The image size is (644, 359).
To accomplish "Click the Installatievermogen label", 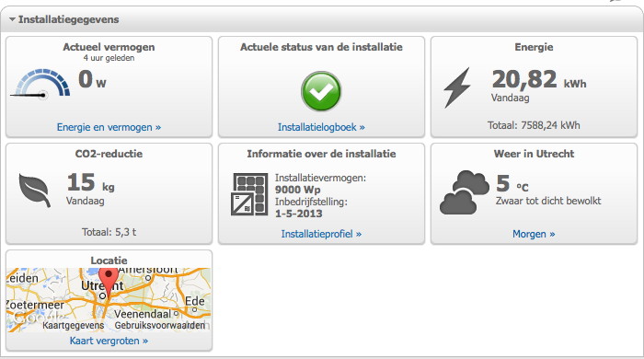I will 320,178.
